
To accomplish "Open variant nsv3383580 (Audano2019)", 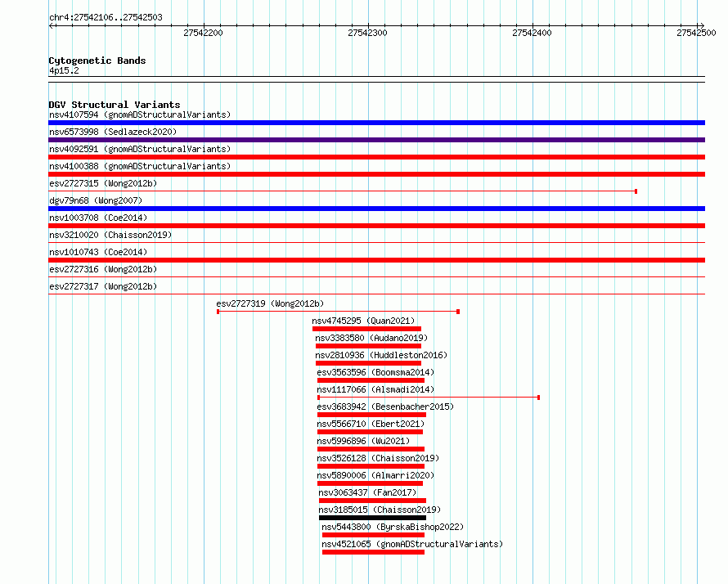I will [x=371, y=338].
